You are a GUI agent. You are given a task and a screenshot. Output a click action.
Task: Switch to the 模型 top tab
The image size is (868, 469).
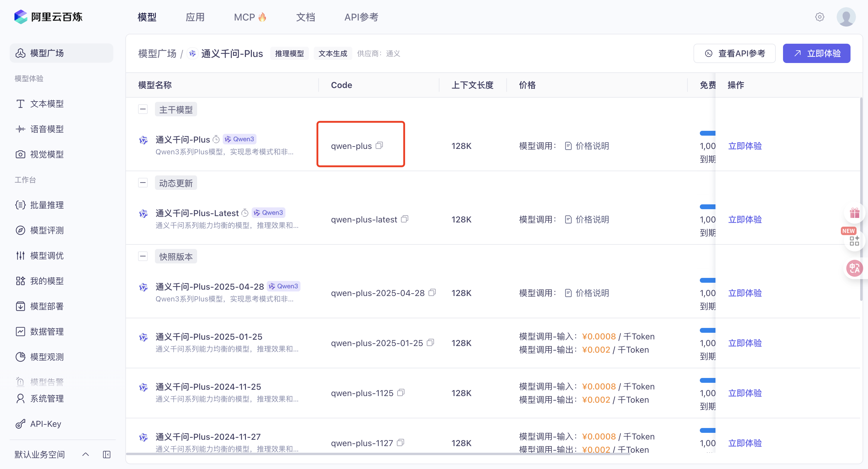coord(147,17)
